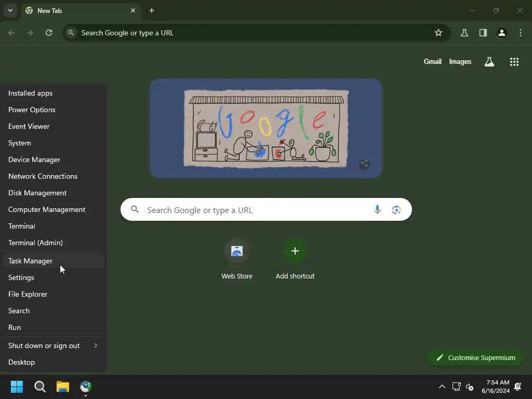Image resolution: width=532 pixels, height=399 pixels.
Task: Launch Task Manager from the menu
Action: coord(54,261)
